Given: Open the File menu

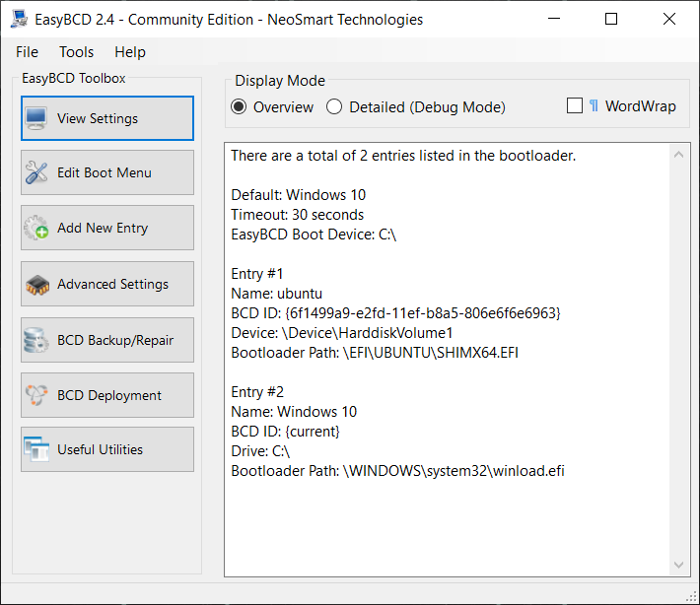Looking at the screenshot, I should [27, 52].
